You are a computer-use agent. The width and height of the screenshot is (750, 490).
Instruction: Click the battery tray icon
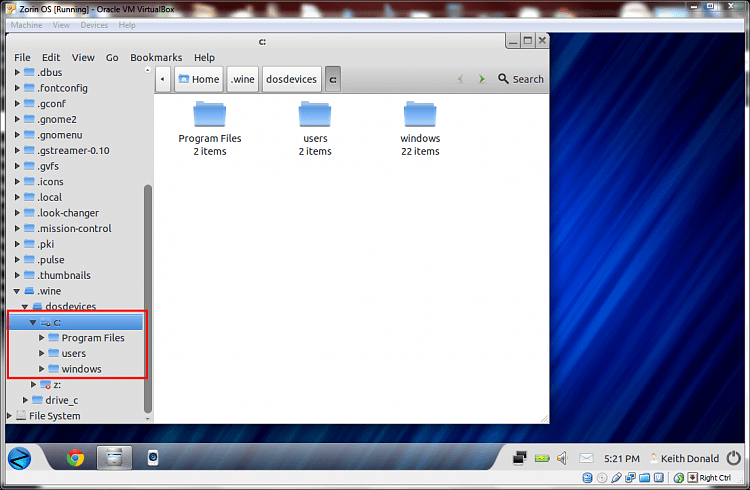542,458
